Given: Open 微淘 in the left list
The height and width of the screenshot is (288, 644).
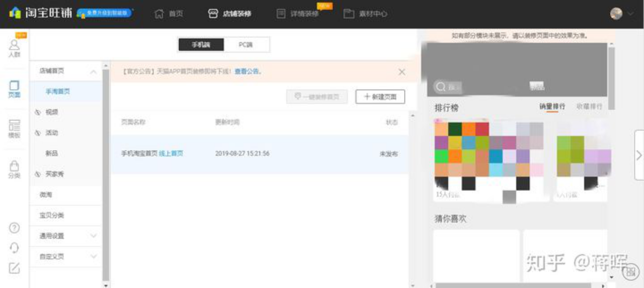Looking at the screenshot, I should pos(46,194).
